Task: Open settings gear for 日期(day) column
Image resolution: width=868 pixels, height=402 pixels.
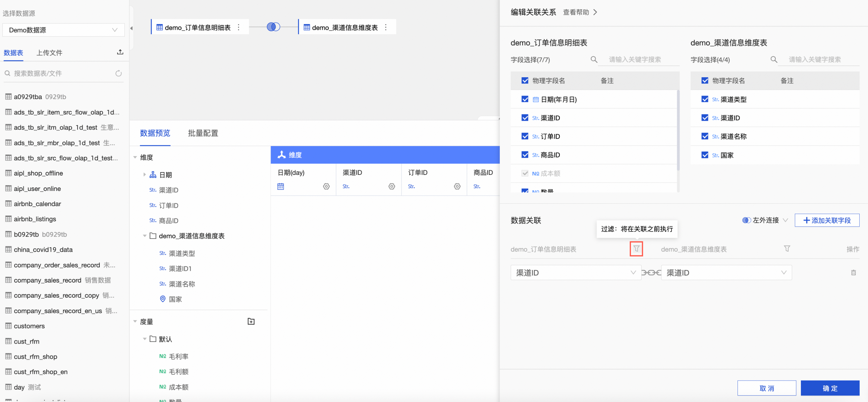Action: click(x=326, y=186)
